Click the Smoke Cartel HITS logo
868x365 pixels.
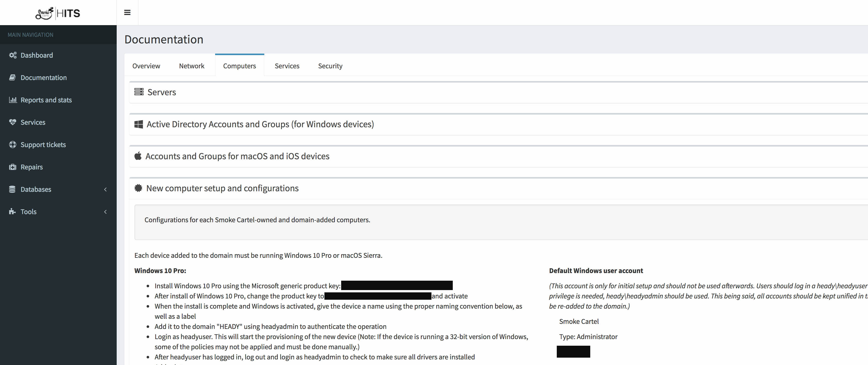58,13
